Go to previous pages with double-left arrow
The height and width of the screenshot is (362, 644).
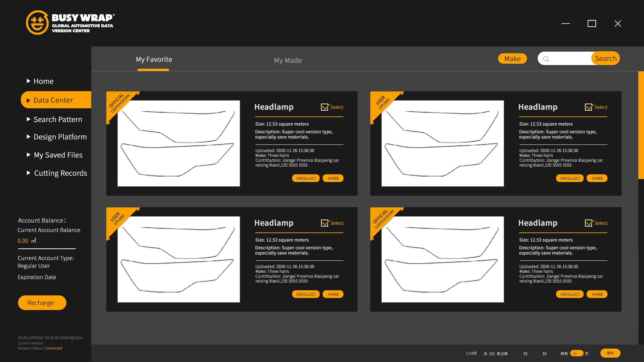(x=525, y=354)
